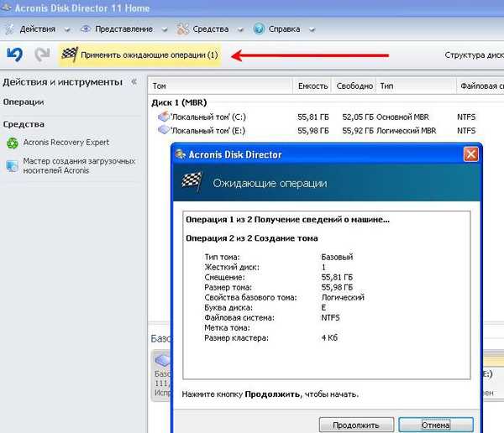Viewport: 504px width, 433px height.
Task: Click Операция 1 из 2 line in the dialog
Action: [x=287, y=220]
